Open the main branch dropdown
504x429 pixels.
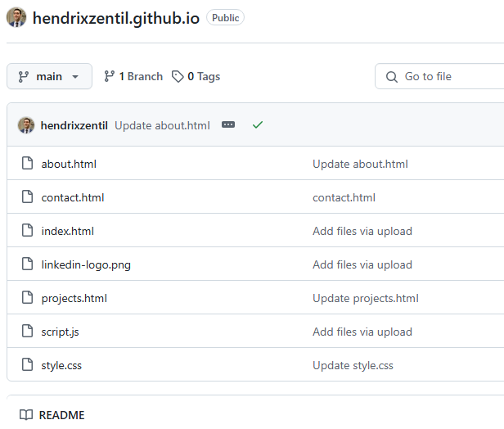click(49, 76)
